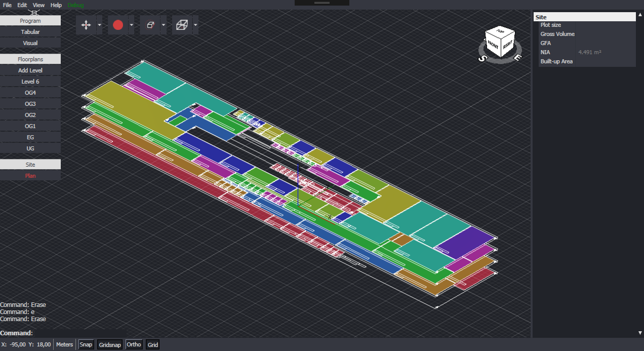Open the red Plan item under Site

[x=30, y=176]
